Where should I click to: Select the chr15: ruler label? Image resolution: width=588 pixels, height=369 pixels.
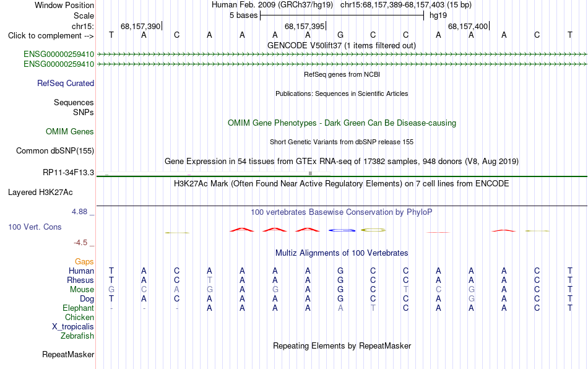82,26
